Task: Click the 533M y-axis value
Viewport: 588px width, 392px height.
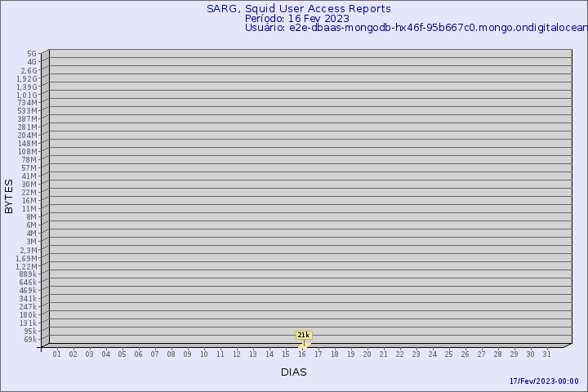Action: (x=28, y=111)
